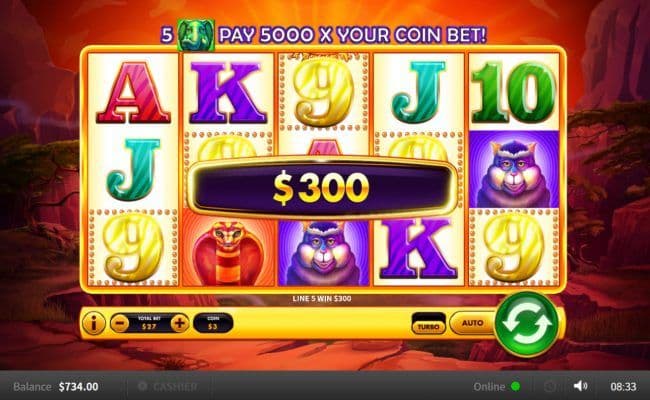Viewport: 650px width, 400px height.
Task: Click the purple monkey symbol on reel three
Action: (x=324, y=252)
